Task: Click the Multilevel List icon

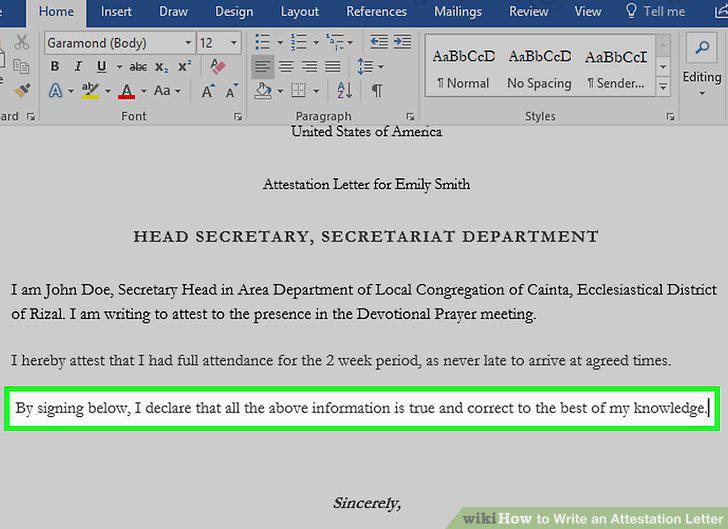Action: [335, 42]
